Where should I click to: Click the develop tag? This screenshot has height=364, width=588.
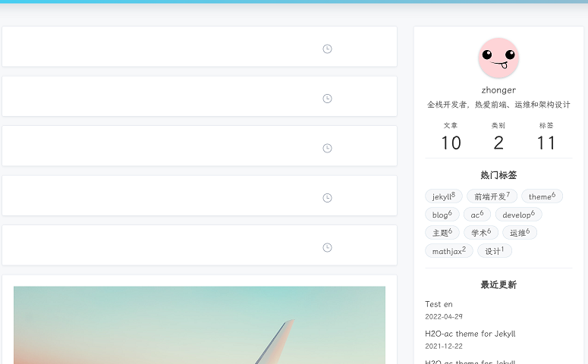518,215
